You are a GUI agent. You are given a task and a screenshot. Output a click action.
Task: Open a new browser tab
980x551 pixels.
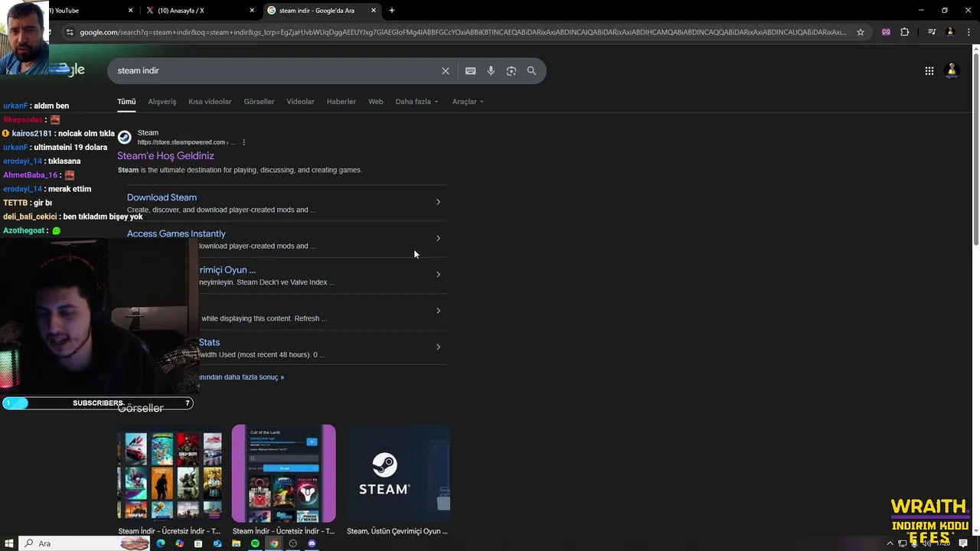point(392,11)
